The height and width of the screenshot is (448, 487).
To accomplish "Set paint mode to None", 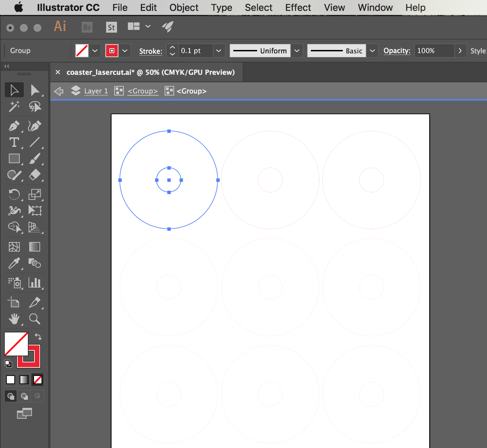I will [38, 379].
